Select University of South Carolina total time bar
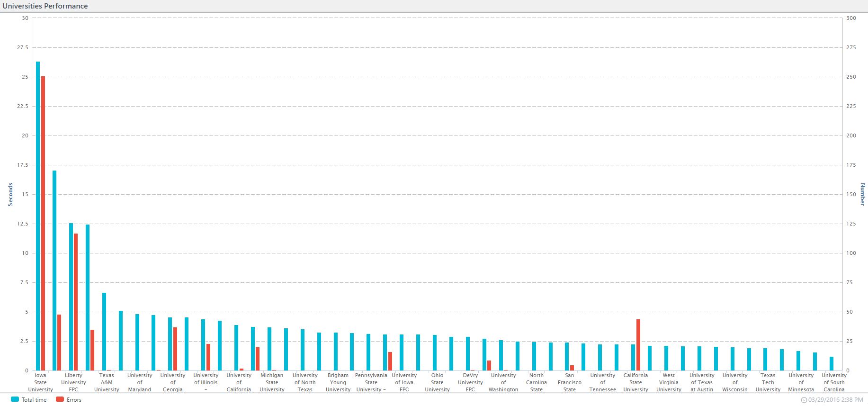This screenshot has height=406, width=868. point(832,363)
